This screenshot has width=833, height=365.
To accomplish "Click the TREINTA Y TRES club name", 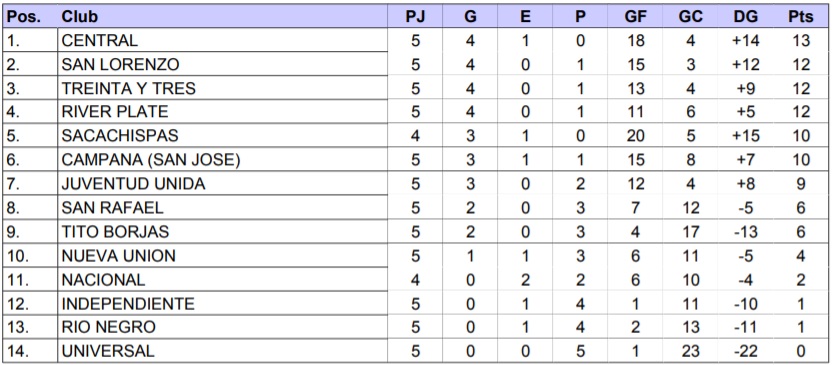I will (129, 88).
